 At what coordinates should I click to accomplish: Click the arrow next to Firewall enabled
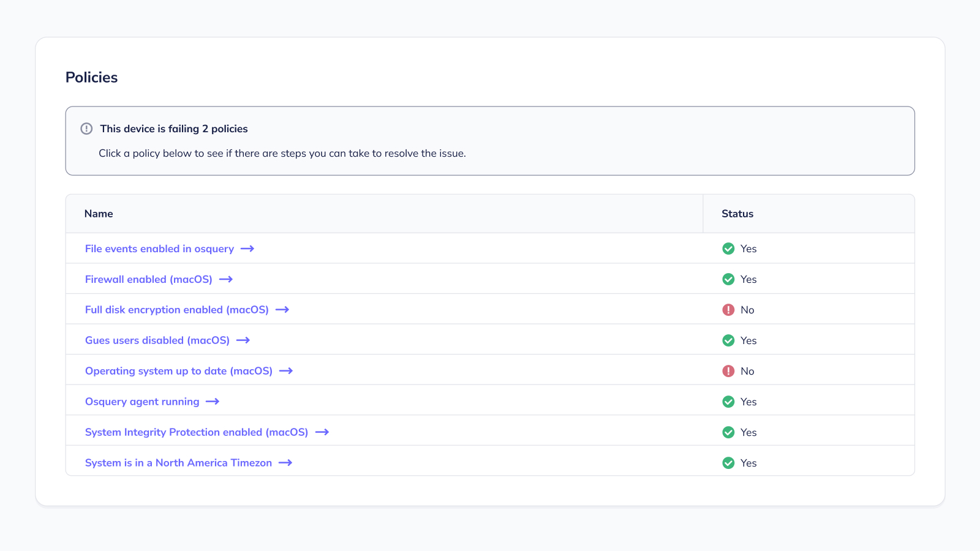[226, 279]
